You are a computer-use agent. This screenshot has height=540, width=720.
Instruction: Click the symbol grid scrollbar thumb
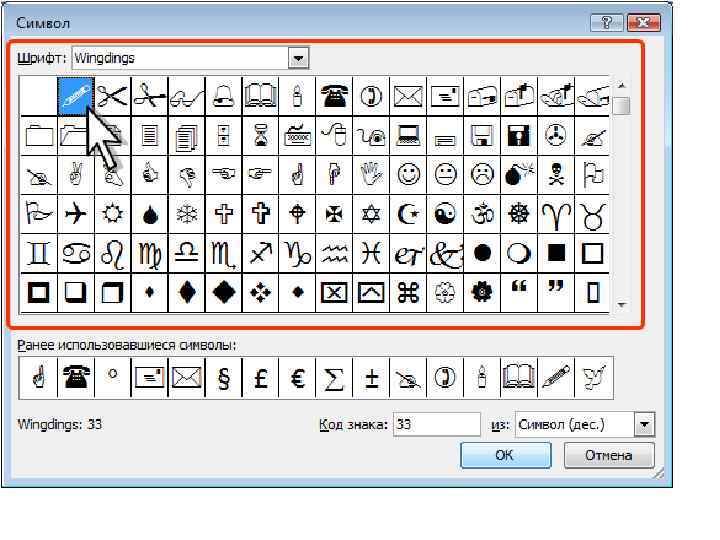point(622,106)
